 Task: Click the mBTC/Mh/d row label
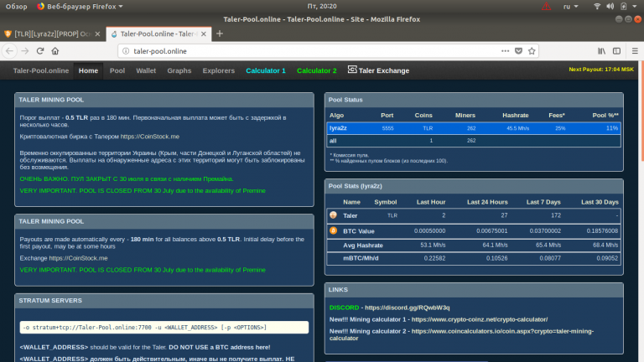pyautogui.click(x=361, y=258)
